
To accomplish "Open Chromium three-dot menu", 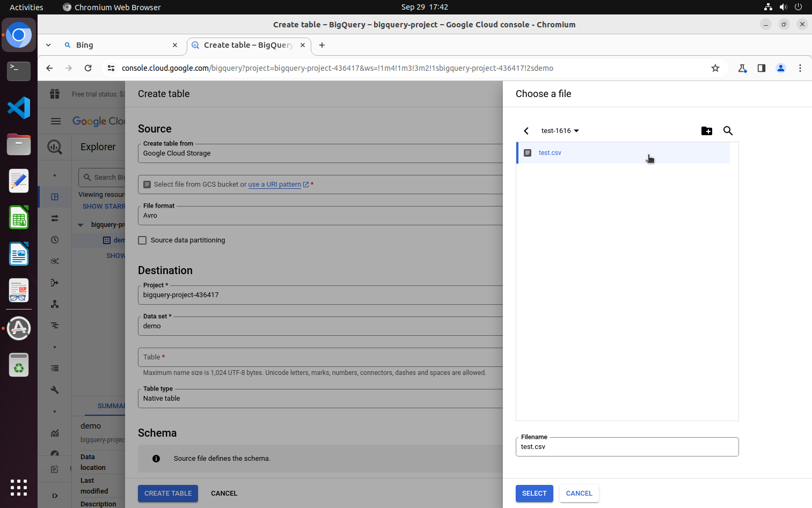I will coord(800,68).
